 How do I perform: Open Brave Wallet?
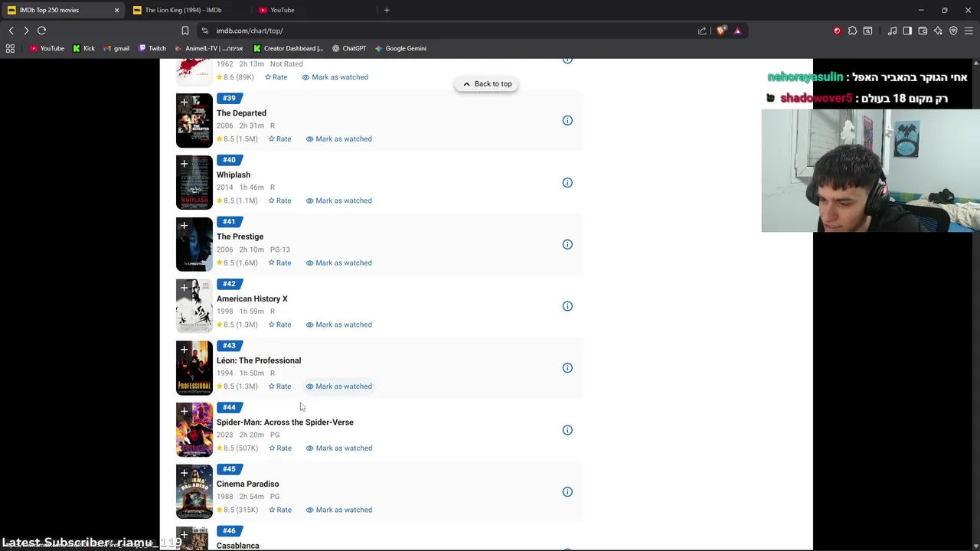click(923, 31)
